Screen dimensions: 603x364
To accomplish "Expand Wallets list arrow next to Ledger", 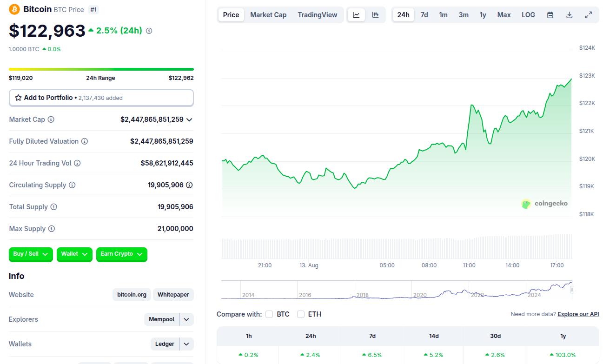I will click(x=186, y=344).
